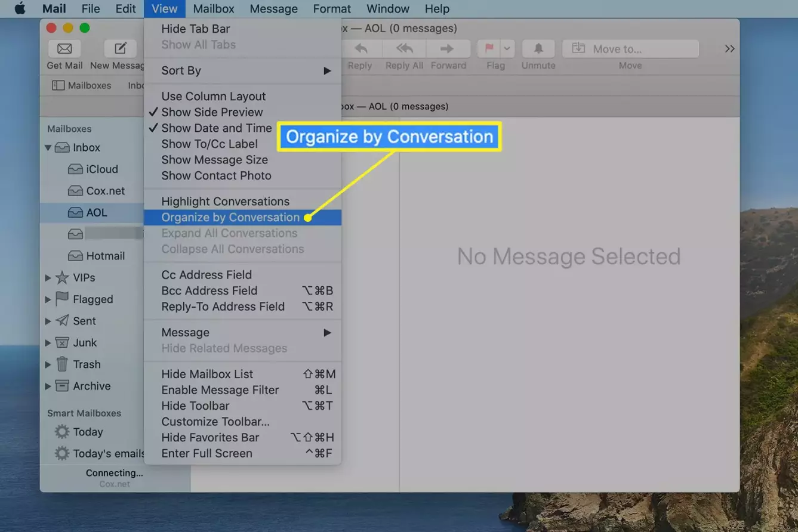798x532 pixels.
Task: Click the Reply All icon
Action: click(x=403, y=48)
